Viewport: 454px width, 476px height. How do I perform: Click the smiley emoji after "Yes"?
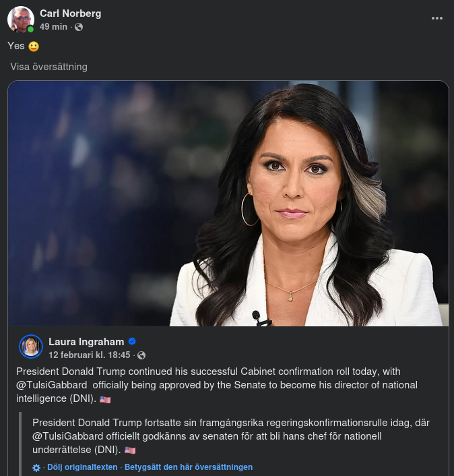[33, 47]
